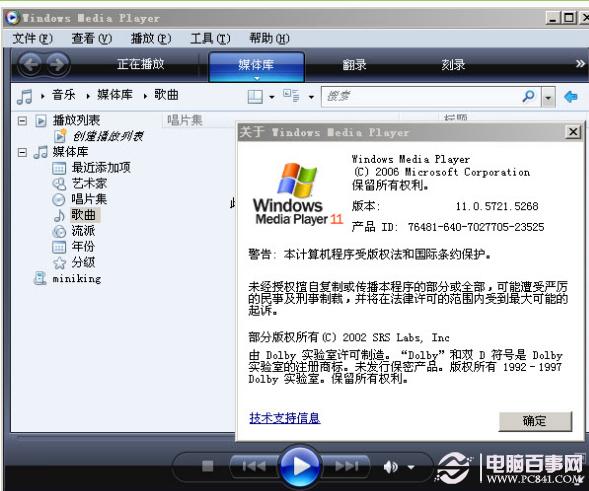
Task: Select the miniking device item
Action: [77, 279]
